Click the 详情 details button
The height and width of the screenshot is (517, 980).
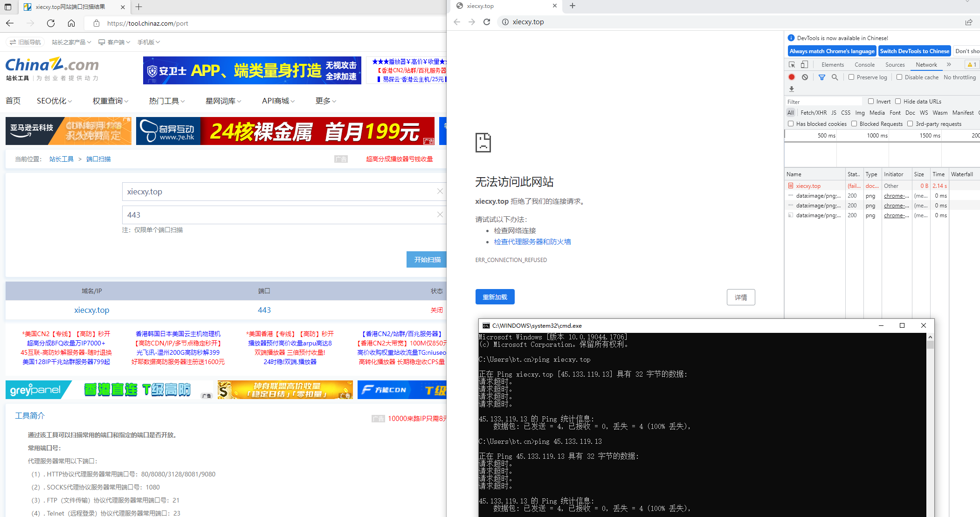click(741, 297)
